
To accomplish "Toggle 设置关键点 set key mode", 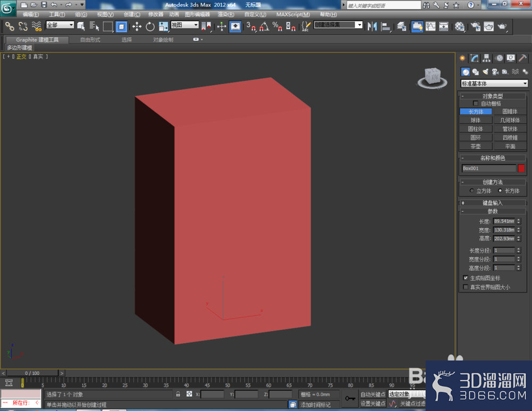I will coord(373,403).
